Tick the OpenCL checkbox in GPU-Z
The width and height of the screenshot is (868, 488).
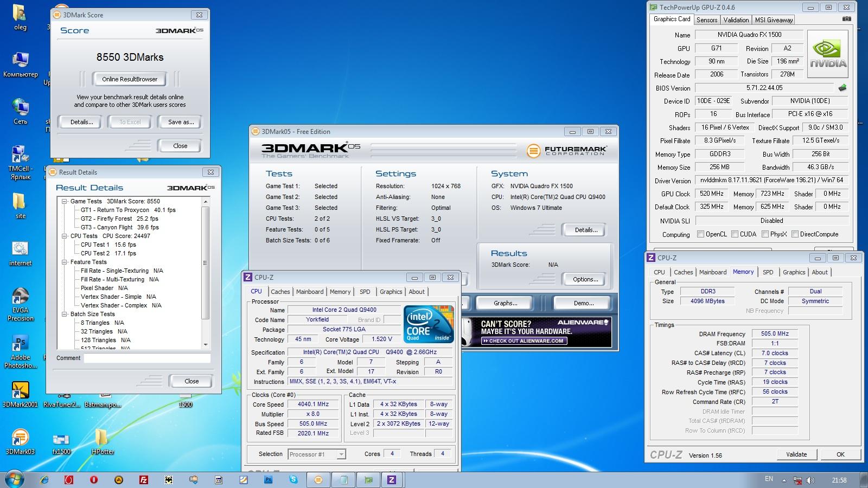(x=700, y=234)
